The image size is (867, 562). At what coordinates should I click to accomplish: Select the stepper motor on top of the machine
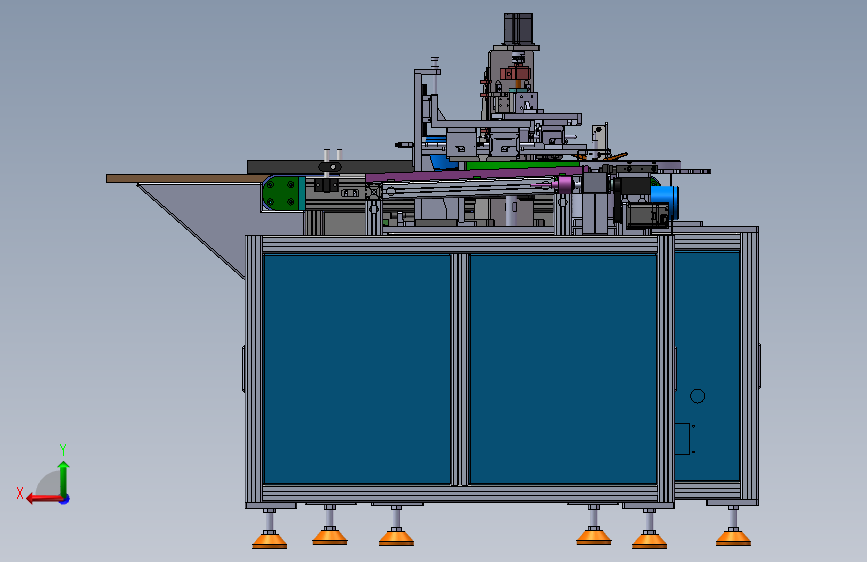tap(519, 29)
